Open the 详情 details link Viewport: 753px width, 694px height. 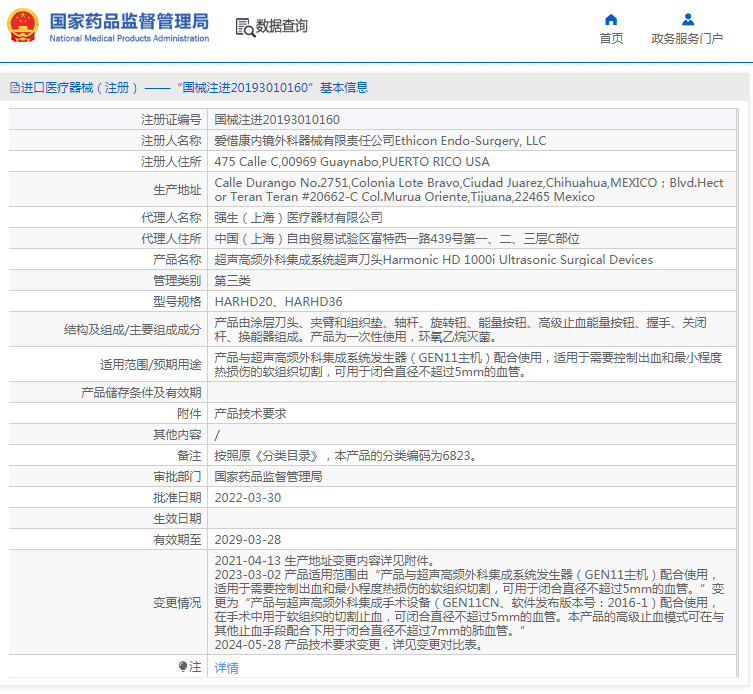point(226,668)
